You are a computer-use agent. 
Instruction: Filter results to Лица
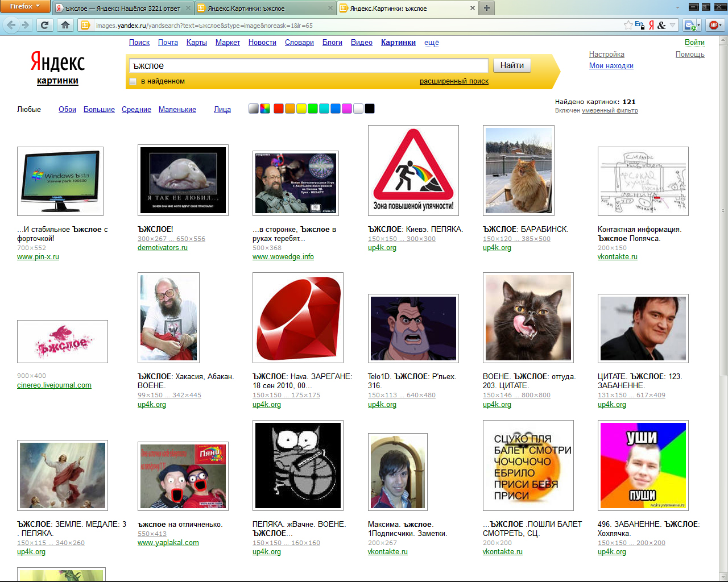222,110
